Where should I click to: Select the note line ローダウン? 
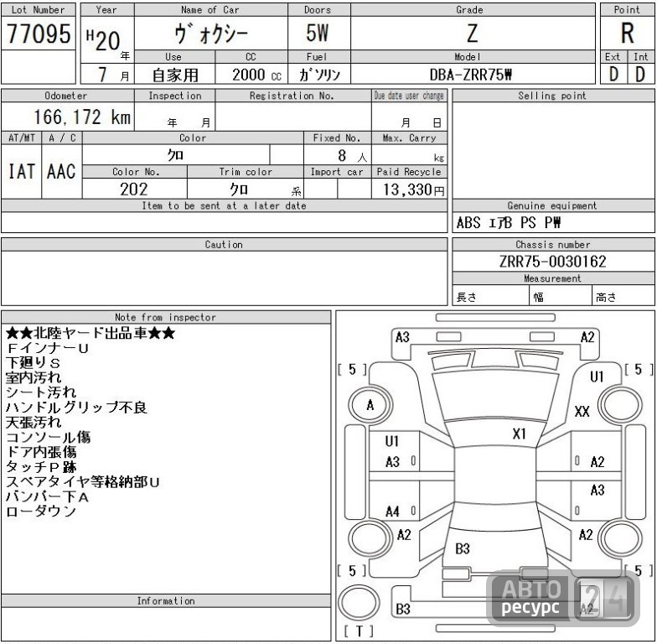40,512
